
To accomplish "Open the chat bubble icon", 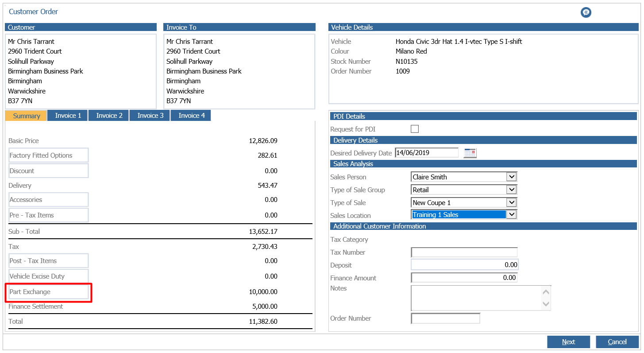I will (586, 12).
